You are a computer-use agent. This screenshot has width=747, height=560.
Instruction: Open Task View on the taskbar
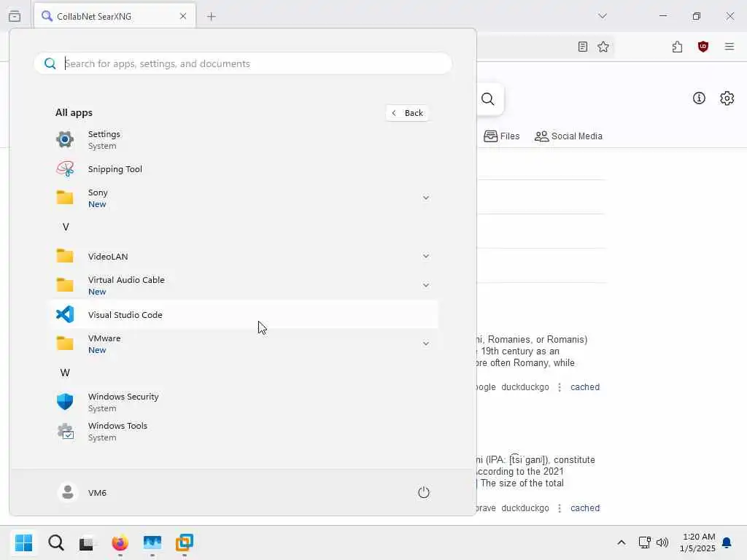coord(88,542)
